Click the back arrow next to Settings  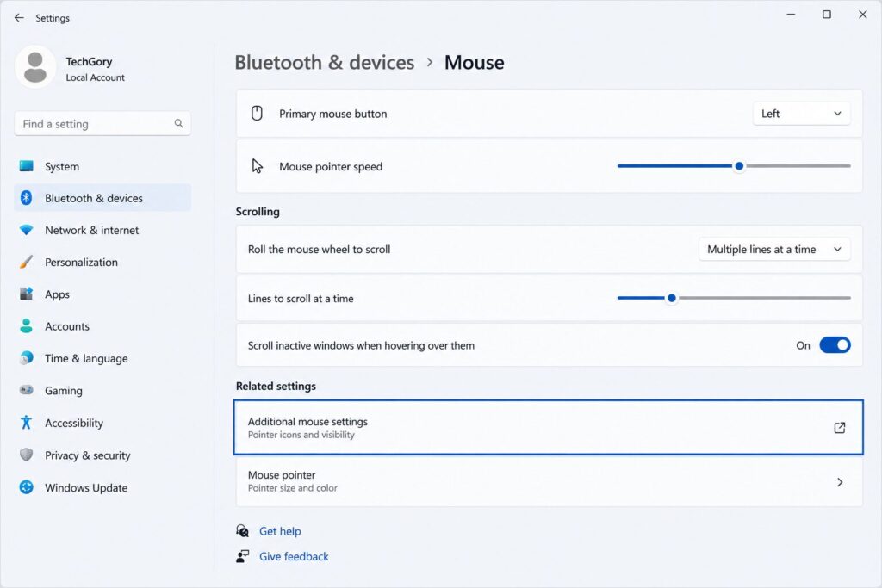point(19,18)
